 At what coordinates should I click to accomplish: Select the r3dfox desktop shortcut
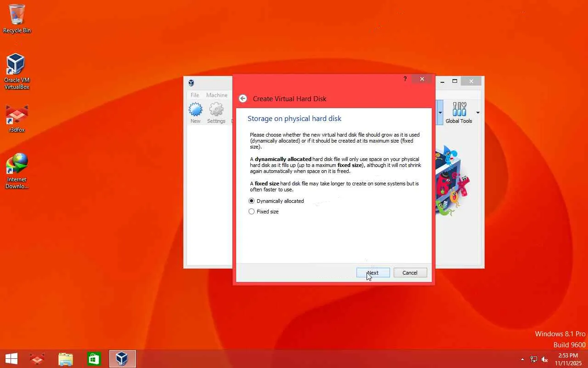17,119
